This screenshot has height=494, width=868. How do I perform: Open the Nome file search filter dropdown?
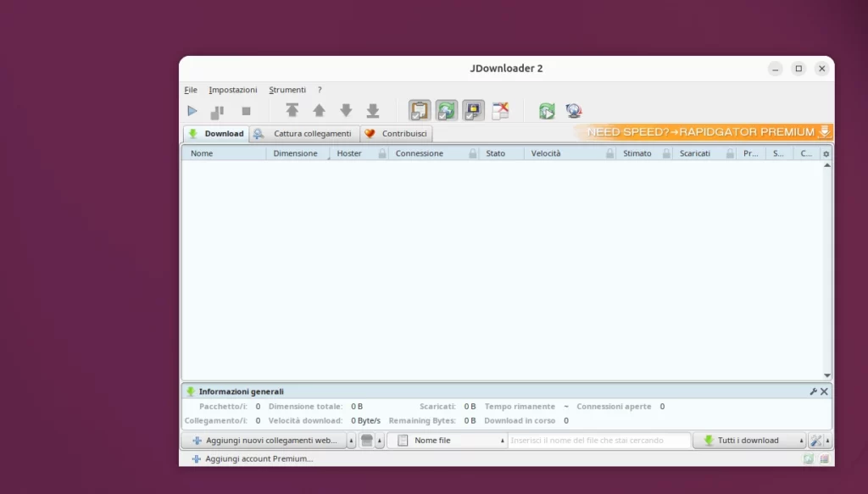click(448, 441)
